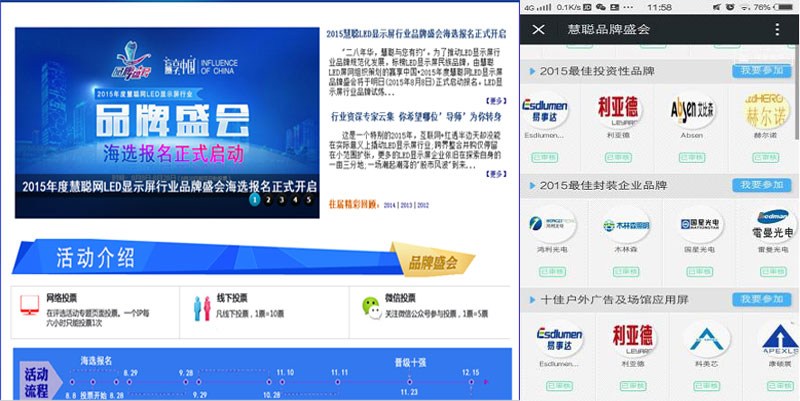
Task: Click the 微信投票 heading text
Action: click(401, 298)
